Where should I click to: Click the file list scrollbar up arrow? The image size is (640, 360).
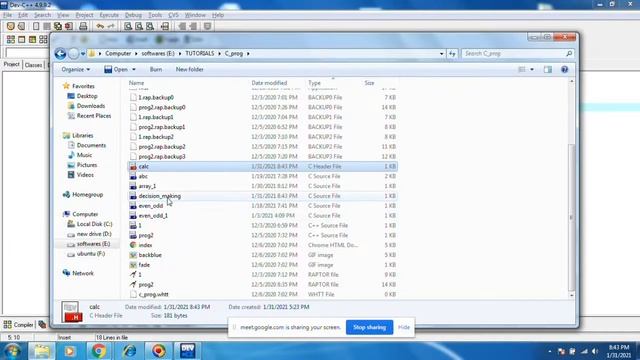point(571,82)
